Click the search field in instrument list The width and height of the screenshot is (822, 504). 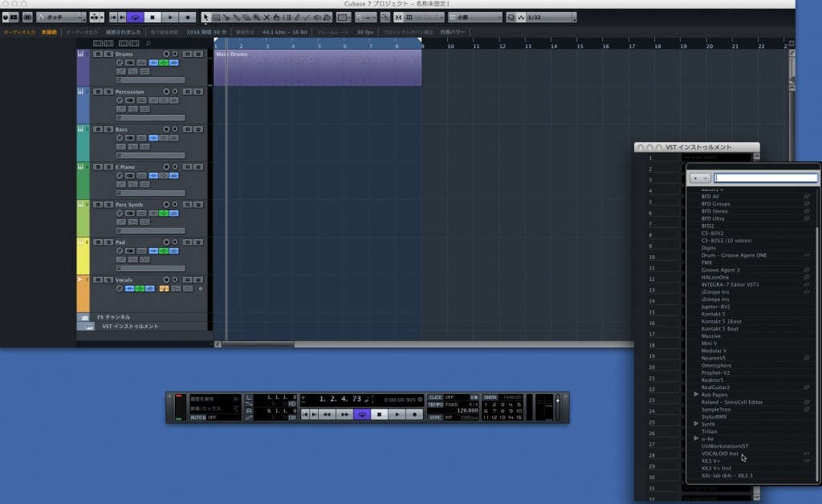tap(765, 178)
